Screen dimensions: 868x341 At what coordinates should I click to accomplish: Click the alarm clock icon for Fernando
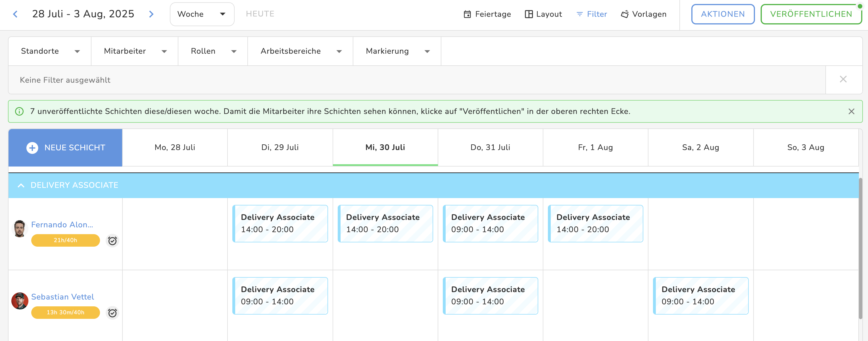pos(112,241)
